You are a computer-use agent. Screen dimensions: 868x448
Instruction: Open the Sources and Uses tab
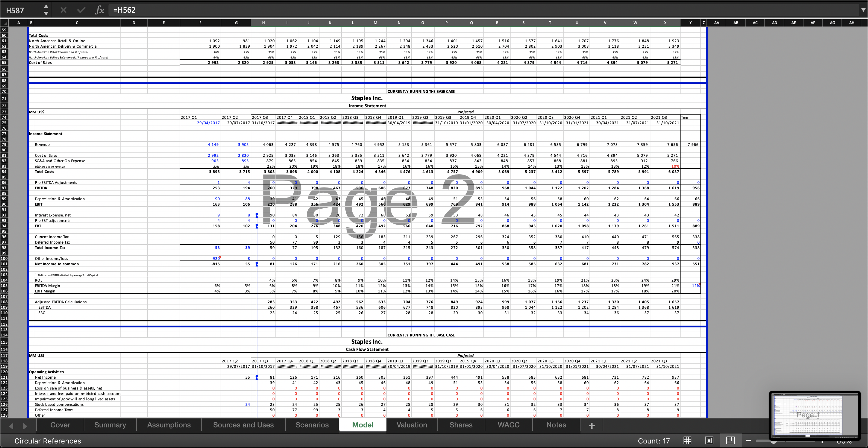pos(243,425)
